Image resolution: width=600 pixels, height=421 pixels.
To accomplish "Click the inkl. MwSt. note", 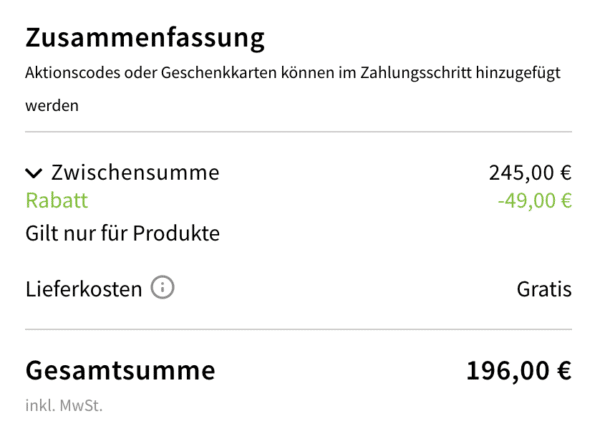I will click(64, 406).
